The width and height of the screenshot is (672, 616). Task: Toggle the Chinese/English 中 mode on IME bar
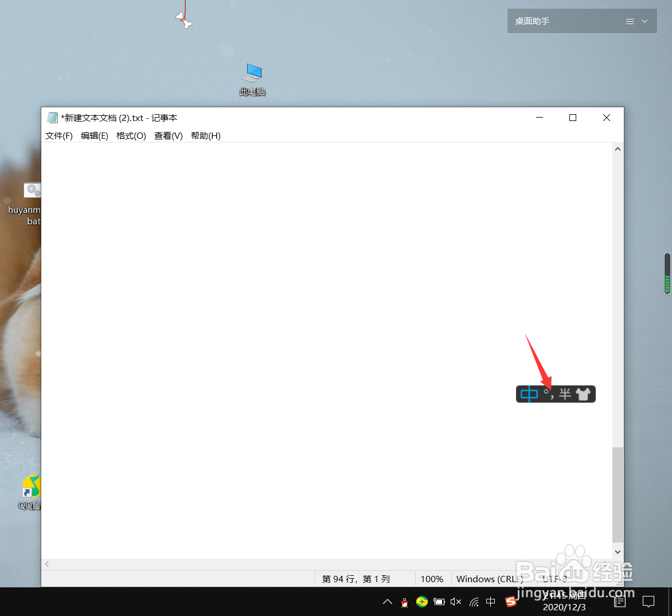coord(529,394)
